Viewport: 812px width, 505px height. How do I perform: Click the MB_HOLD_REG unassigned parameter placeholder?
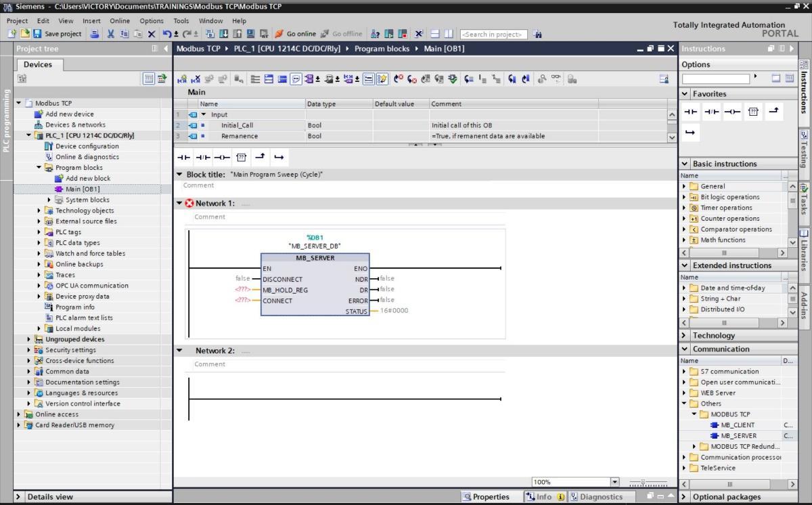pyautogui.click(x=243, y=290)
